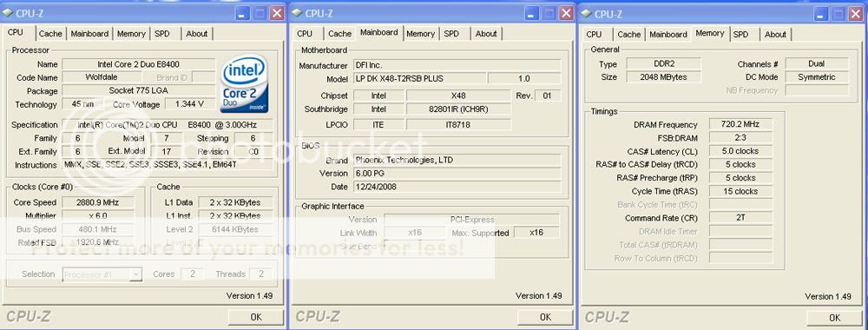Click the Core Speed value field

[98, 202]
